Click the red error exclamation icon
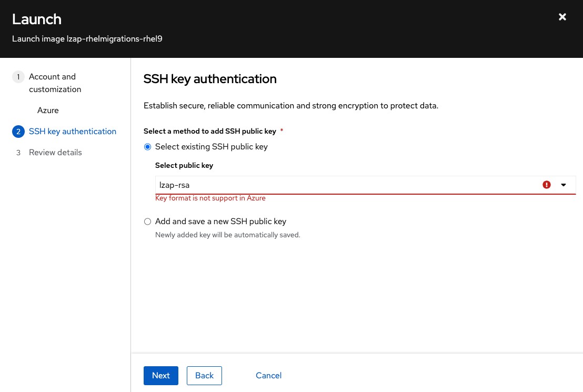583x392 pixels. click(547, 185)
